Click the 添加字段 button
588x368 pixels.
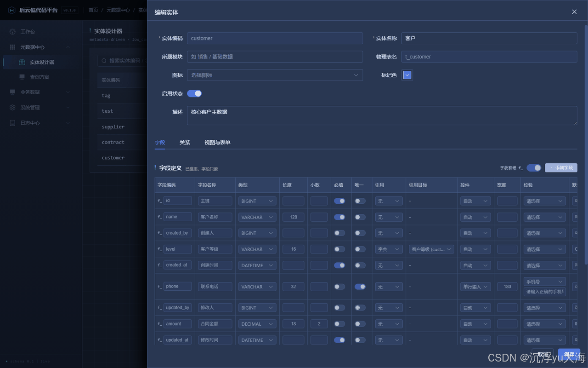561,168
